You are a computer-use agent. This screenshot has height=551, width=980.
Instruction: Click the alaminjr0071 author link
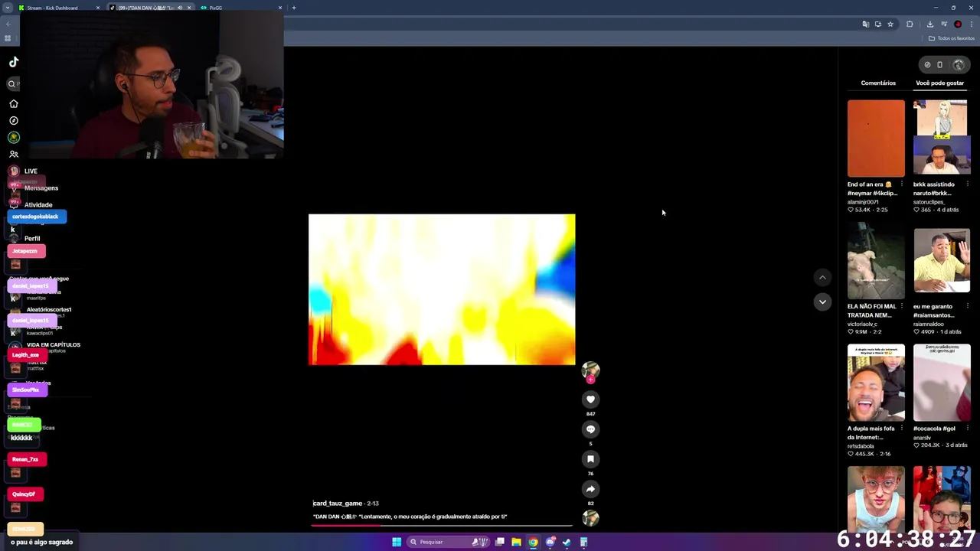click(863, 202)
